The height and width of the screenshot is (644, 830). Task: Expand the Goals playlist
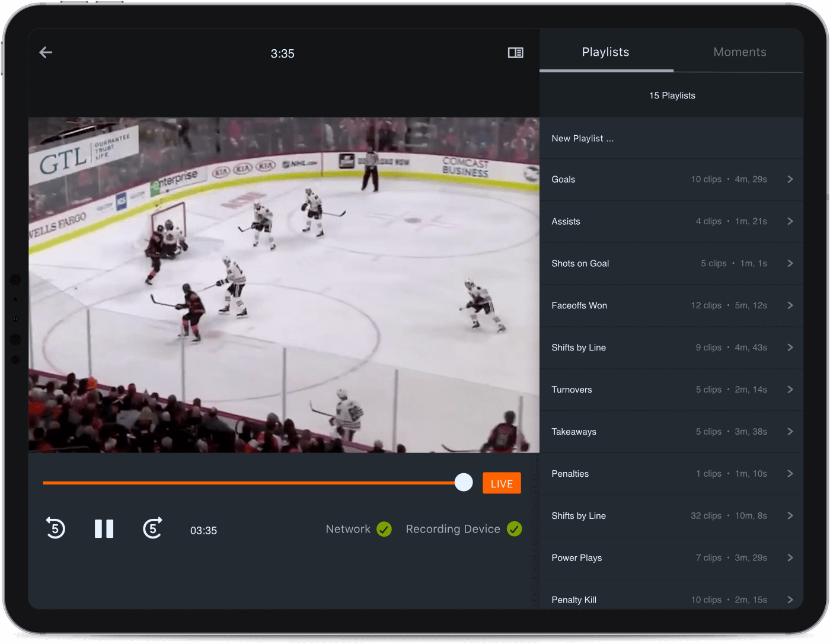point(790,179)
